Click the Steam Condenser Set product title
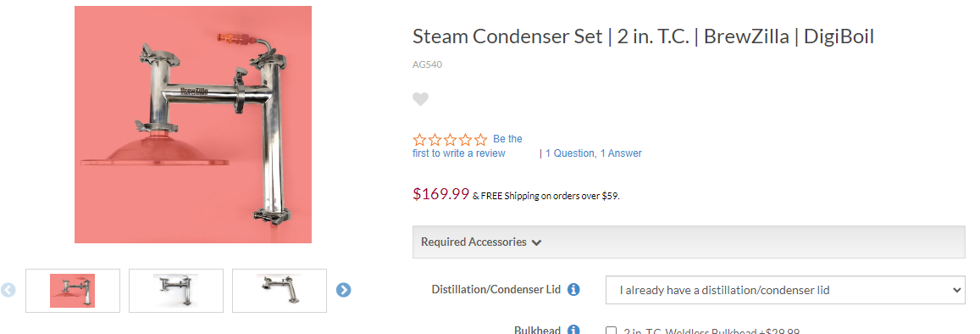The image size is (980, 334). click(x=643, y=36)
